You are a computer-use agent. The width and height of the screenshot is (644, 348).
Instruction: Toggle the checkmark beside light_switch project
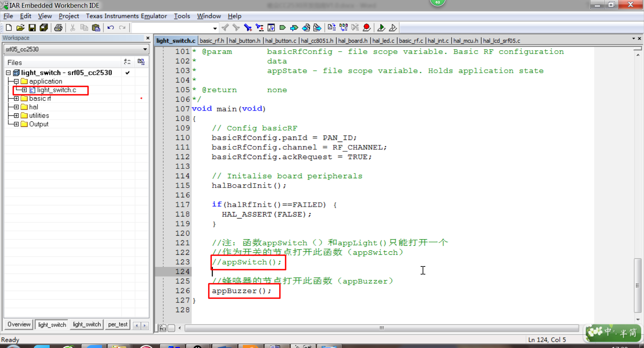pyautogui.click(x=127, y=73)
